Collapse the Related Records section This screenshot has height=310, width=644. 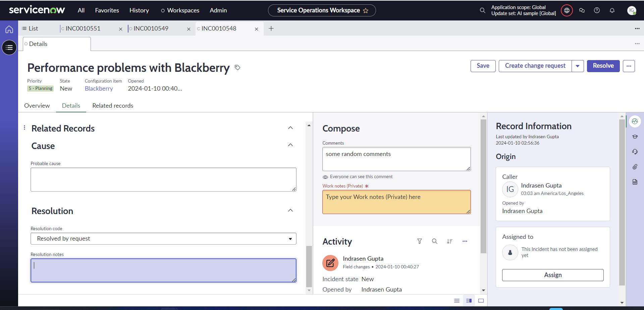click(x=290, y=128)
